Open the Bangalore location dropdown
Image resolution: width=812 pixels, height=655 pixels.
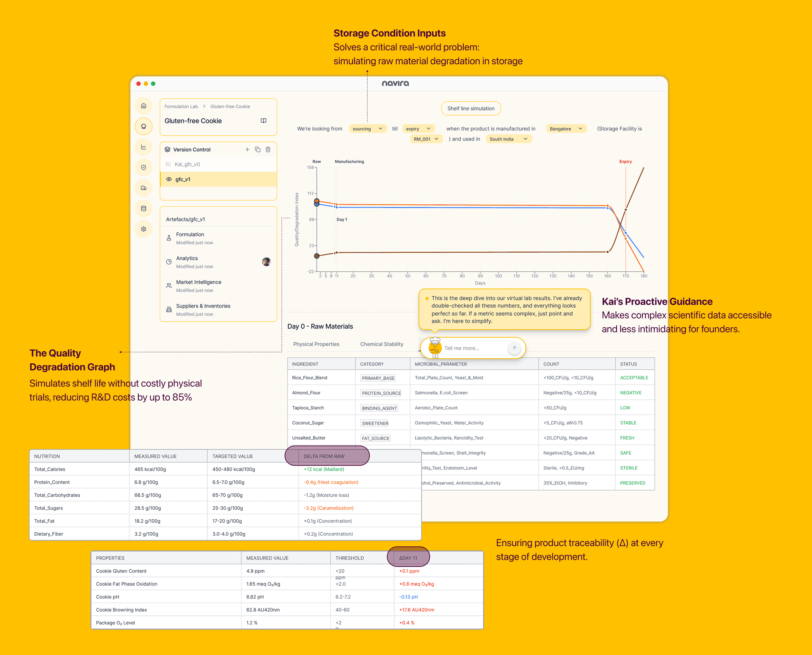(566, 129)
